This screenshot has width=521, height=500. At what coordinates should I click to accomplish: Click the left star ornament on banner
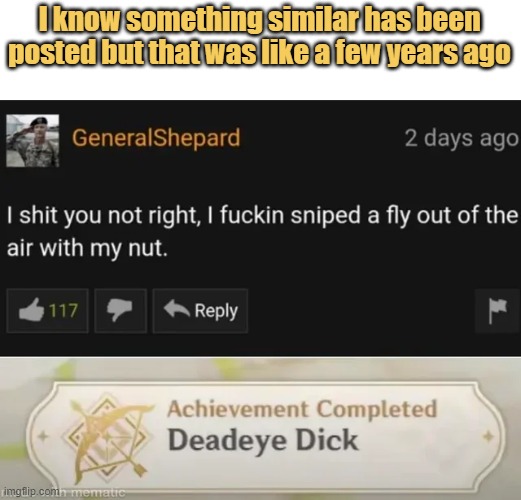point(43,437)
